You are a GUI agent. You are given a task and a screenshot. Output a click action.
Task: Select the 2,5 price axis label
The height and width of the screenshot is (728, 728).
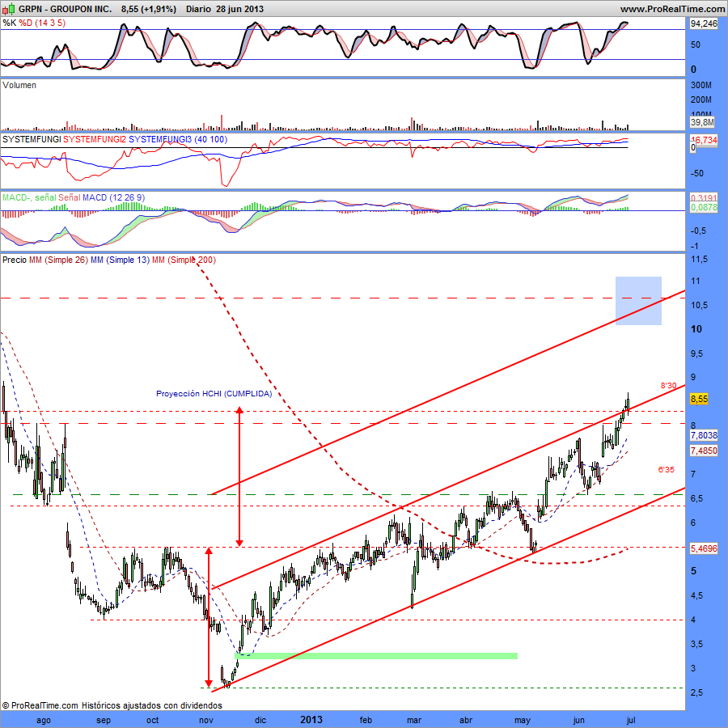click(697, 693)
